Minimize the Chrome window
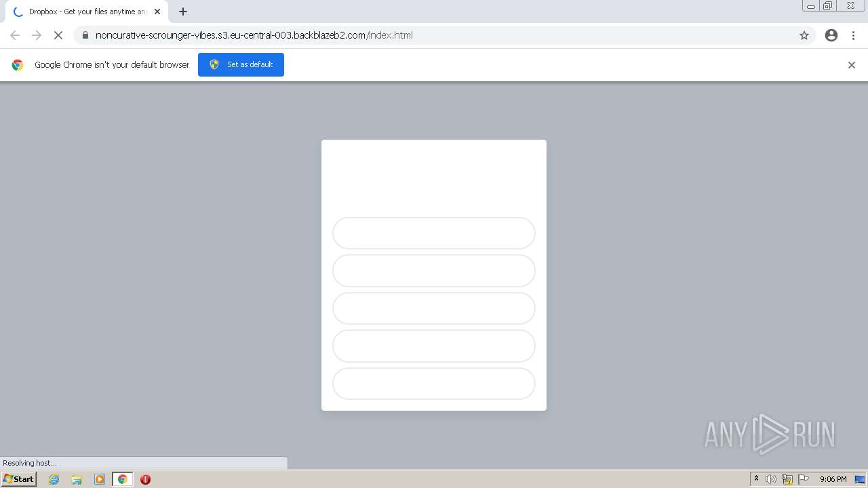The height and width of the screenshot is (488, 868). (810, 6)
